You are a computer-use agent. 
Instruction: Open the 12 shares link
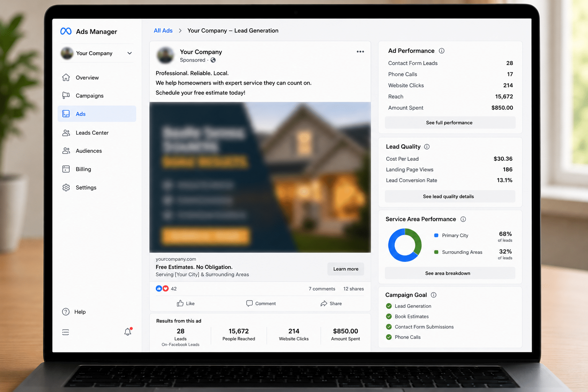[x=354, y=289]
